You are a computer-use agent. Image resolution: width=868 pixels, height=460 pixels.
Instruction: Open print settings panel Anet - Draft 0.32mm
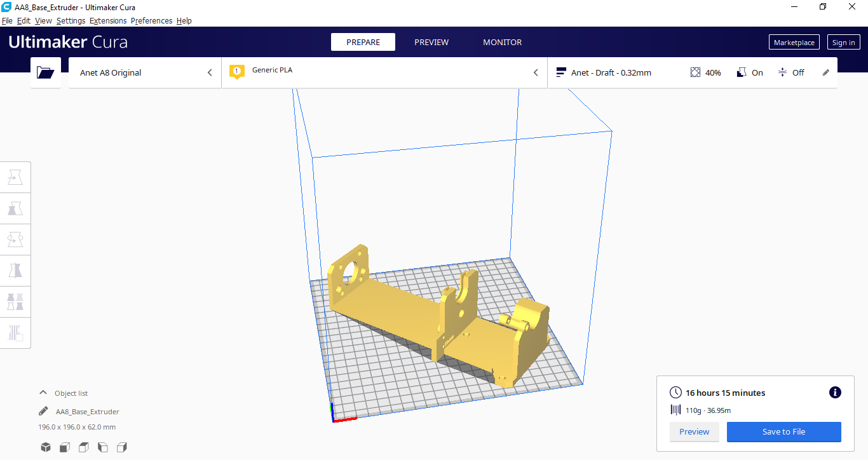pyautogui.click(x=692, y=72)
